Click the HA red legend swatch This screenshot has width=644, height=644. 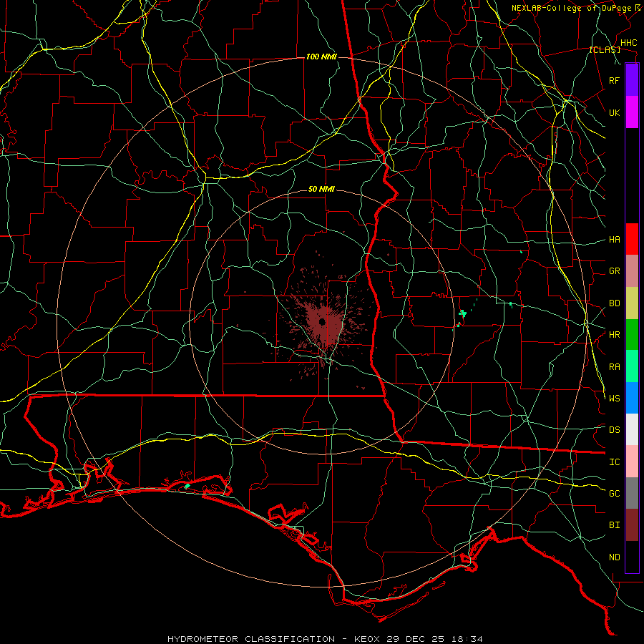[632, 239]
